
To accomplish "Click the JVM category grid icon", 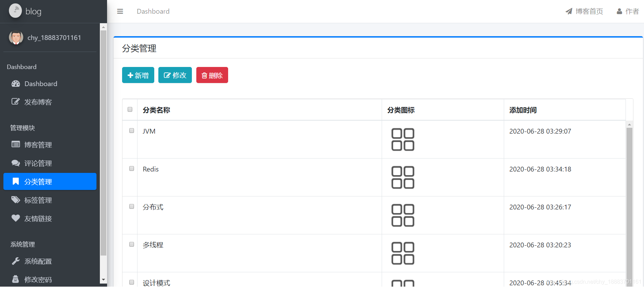I will coord(403,139).
